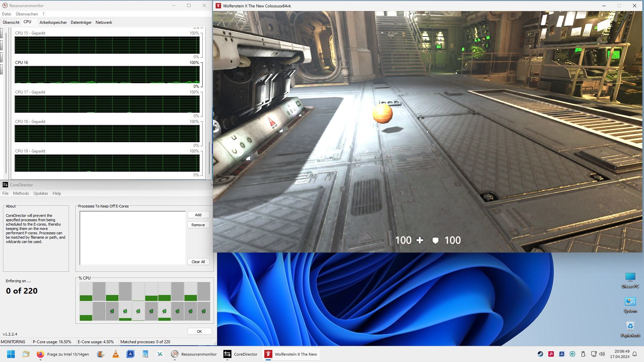Viewport: 644px width, 362px height.
Task: Open the AMD software tray icon
Action: 551,354
